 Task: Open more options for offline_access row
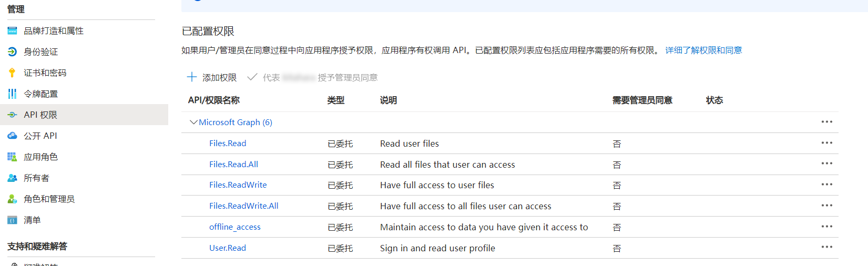(826, 227)
